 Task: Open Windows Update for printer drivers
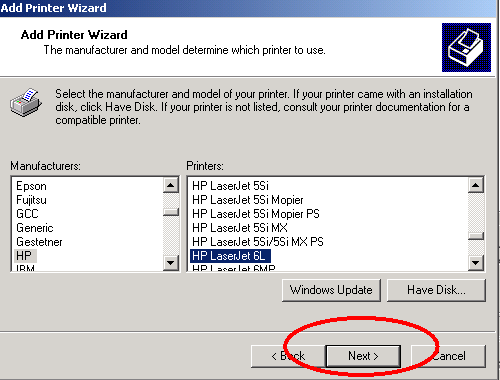click(331, 290)
